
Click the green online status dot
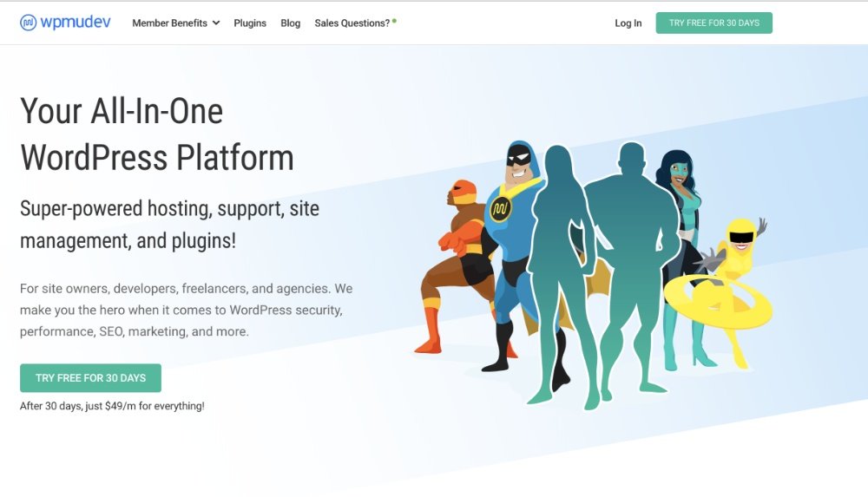click(x=394, y=20)
